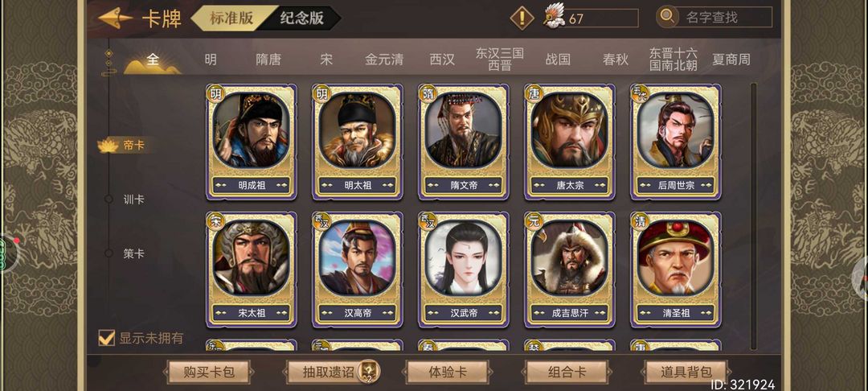Viewport: 868px width, 391px height.
Task: Select 标准版 edition
Action: 231,18
